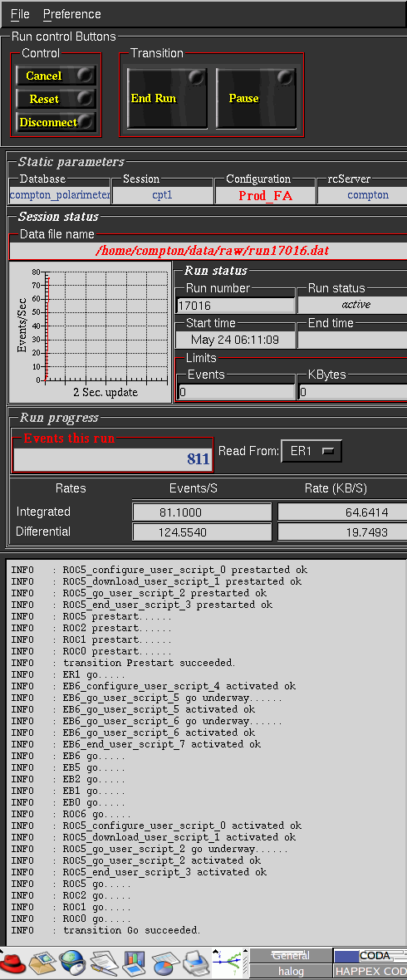Open the Read From ER1 dropdown
Viewport: 407px width, 980px height.
(311, 451)
